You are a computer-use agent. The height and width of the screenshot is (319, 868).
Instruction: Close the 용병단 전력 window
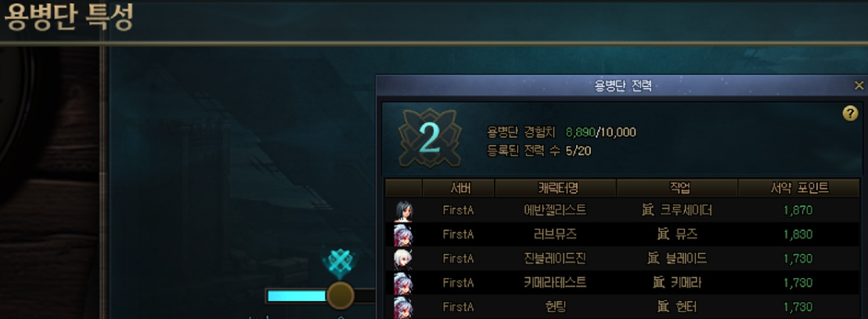click(859, 85)
